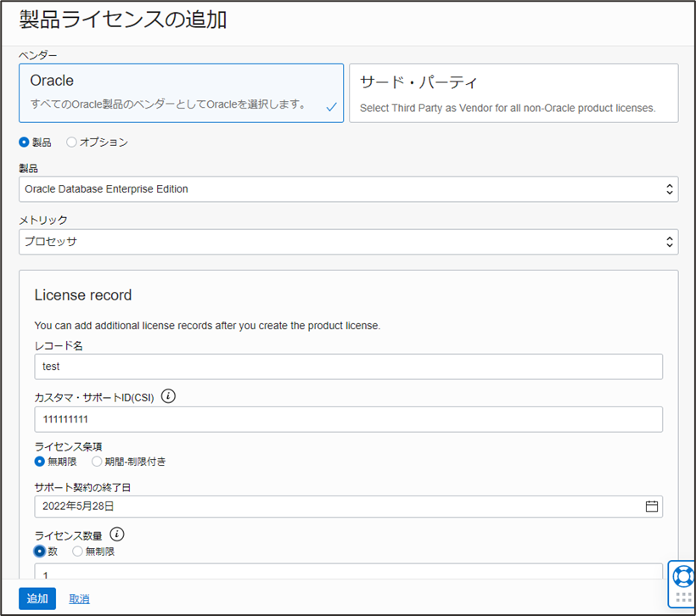Screen dimensions: 696x616
Task: Click the checkmark on the Oracle vendor card
Action: (x=334, y=109)
